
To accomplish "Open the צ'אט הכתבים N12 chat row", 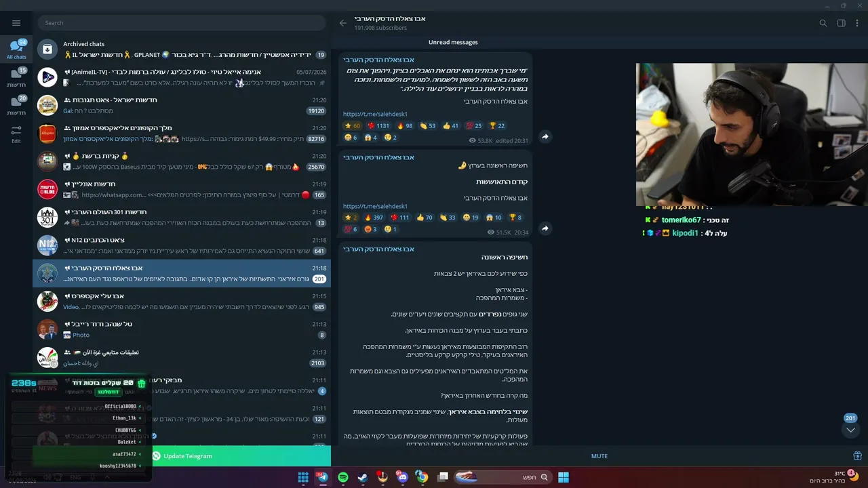I will (x=182, y=245).
